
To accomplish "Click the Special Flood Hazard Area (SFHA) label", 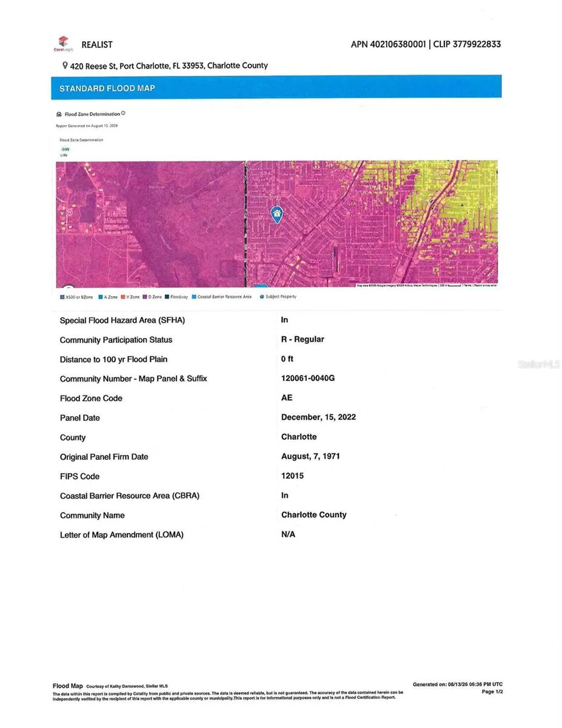I will (x=122, y=320).
